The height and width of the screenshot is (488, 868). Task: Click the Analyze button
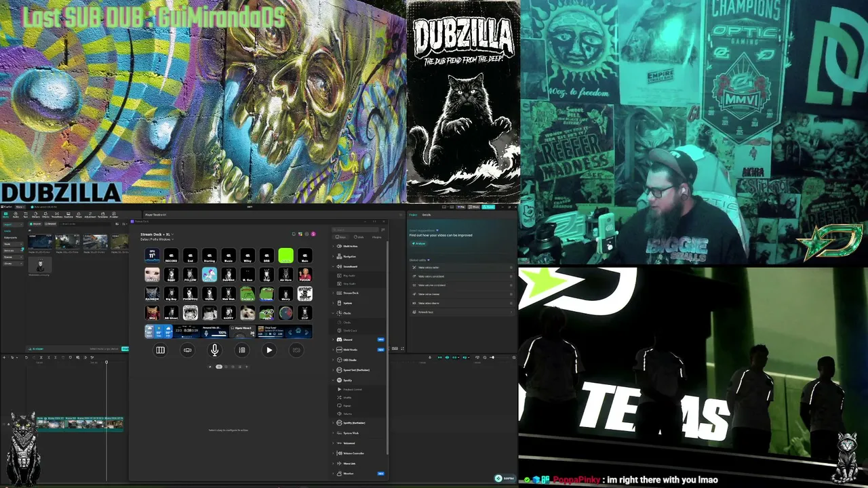(420, 243)
